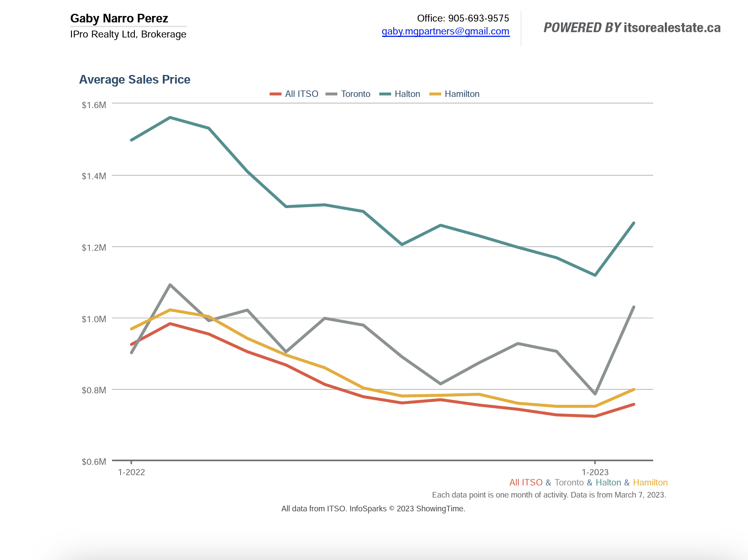
Task: Click the Gaby Narro Perez agent name
Action: pyautogui.click(x=119, y=19)
